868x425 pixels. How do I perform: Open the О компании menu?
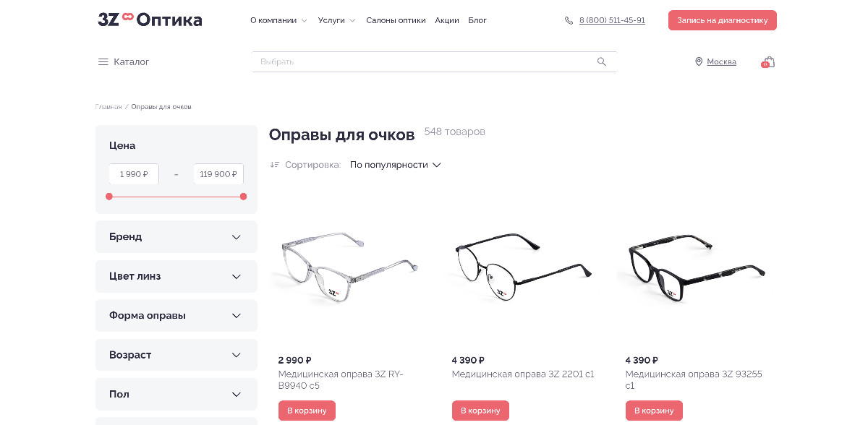[x=278, y=20]
